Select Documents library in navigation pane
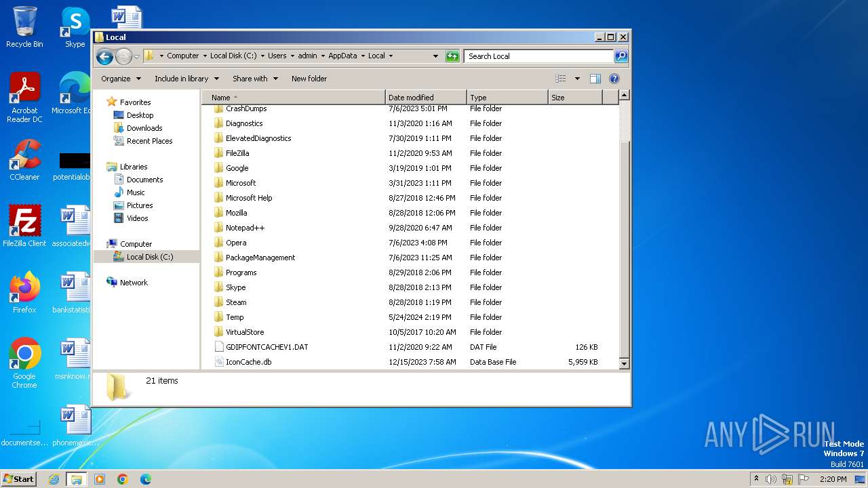The height and width of the screenshot is (488, 868). pyautogui.click(x=144, y=180)
